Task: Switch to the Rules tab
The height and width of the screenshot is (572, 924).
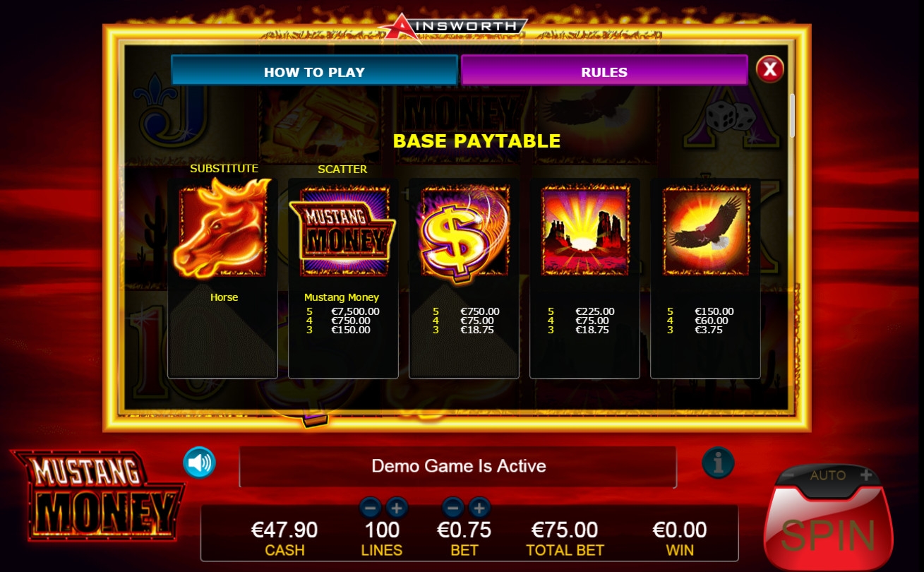Action: (x=604, y=71)
